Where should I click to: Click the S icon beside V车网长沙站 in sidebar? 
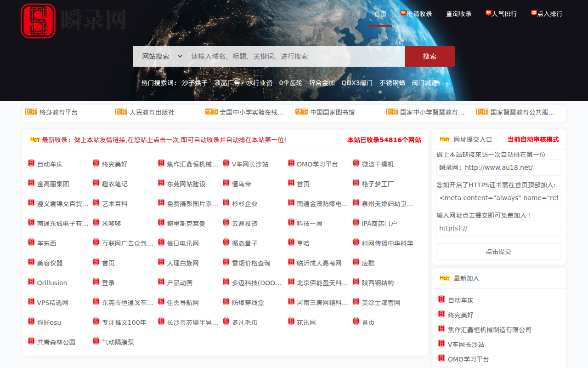(x=441, y=344)
